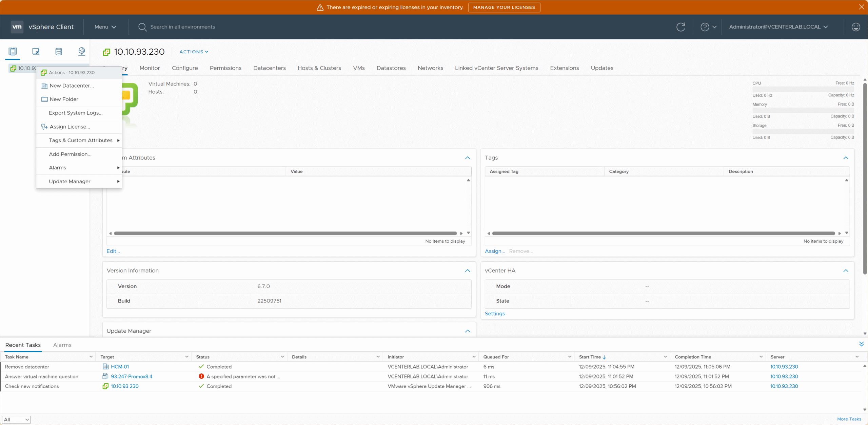The image size is (868, 425).
Task: Dismiss the license warning banner
Action: [x=861, y=7]
